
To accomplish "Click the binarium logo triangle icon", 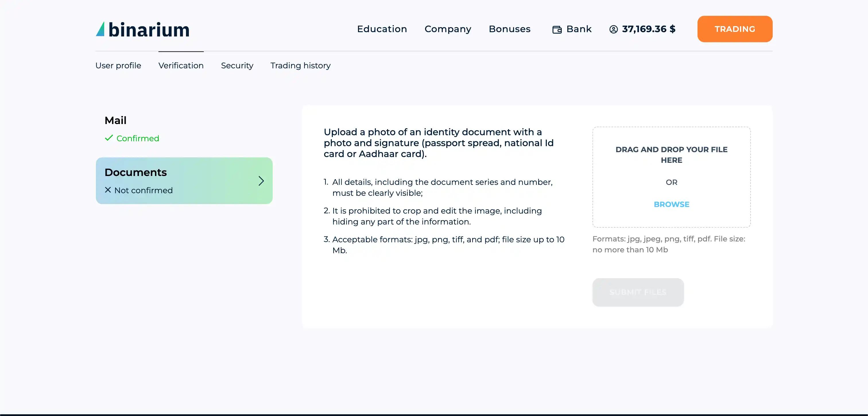I will tap(100, 29).
